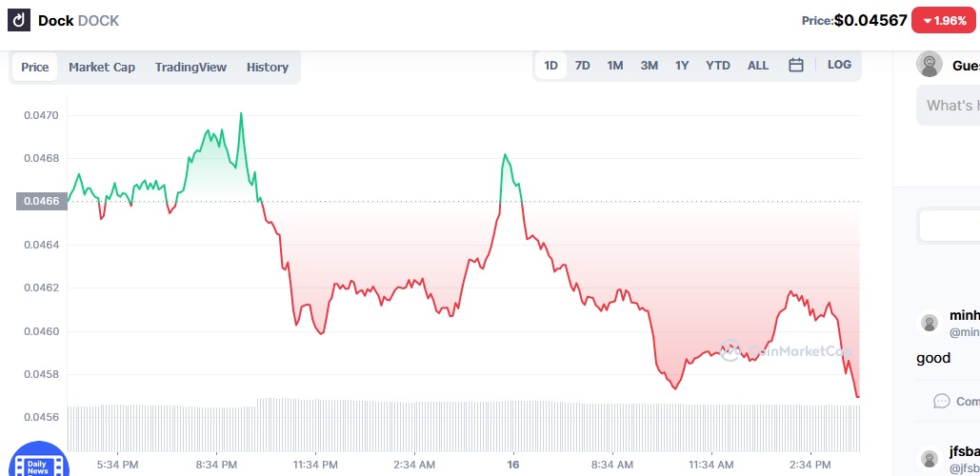Click the Guest user avatar
This screenshot has height=476, width=980.
pyautogui.click(x=930, y=65)
